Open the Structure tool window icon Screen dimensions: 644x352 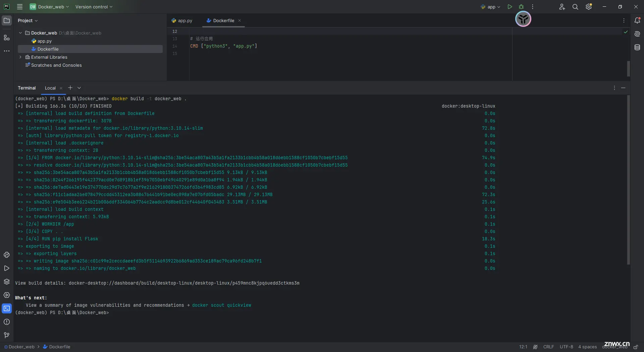7,38
